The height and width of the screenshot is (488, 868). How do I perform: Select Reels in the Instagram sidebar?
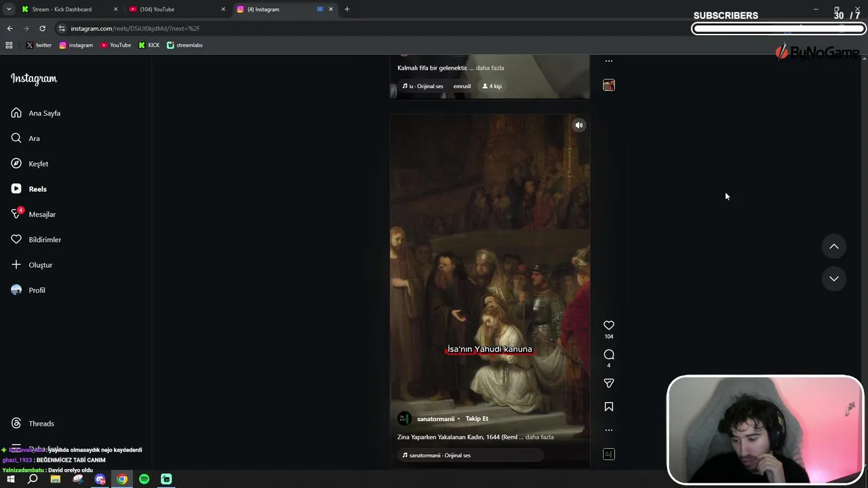[29, 189]
